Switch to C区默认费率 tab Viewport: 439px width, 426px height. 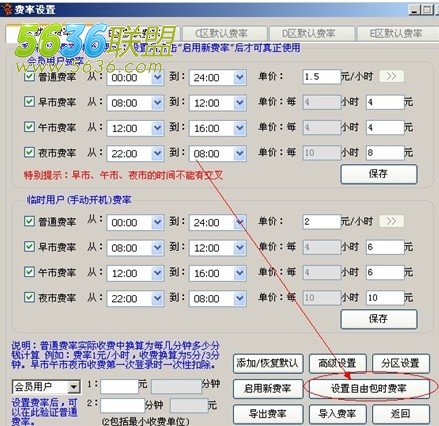[221, 34]
